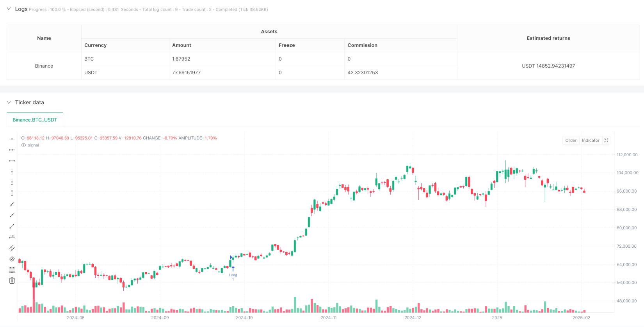Click the Ticker data section title
The image size is (644, 327).
[x=30, y=102]
